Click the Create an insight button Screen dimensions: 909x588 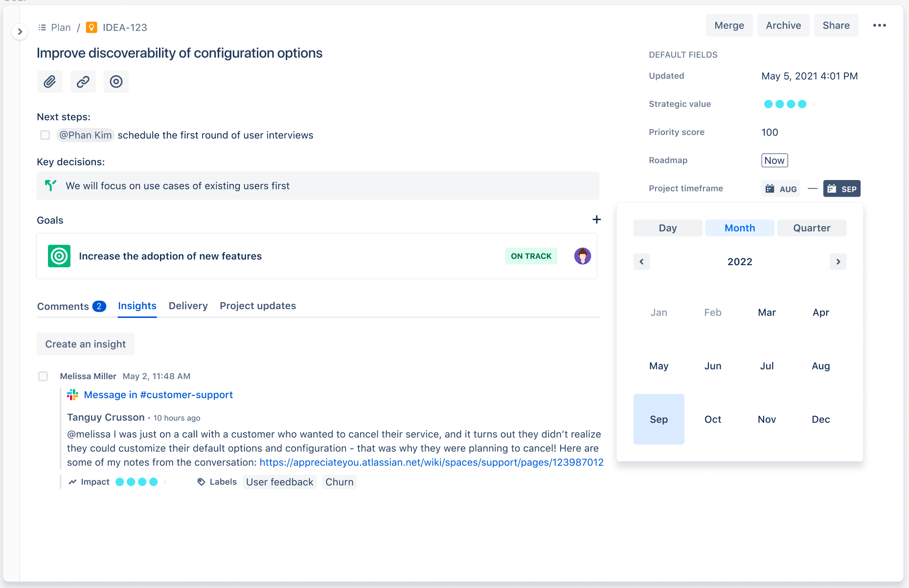85,344
